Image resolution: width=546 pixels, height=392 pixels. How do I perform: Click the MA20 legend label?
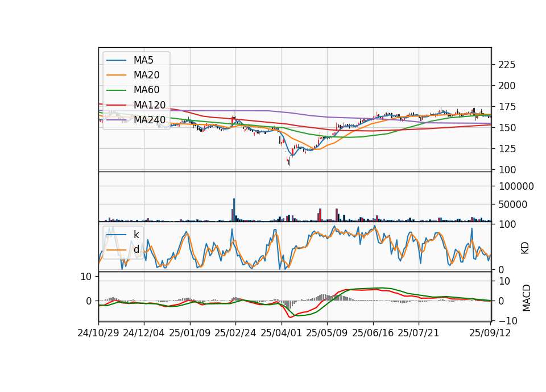point(147,75)
